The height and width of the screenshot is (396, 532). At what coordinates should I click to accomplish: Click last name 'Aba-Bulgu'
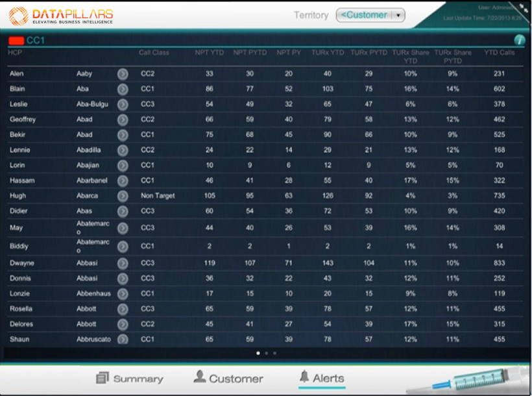(92, 104)
